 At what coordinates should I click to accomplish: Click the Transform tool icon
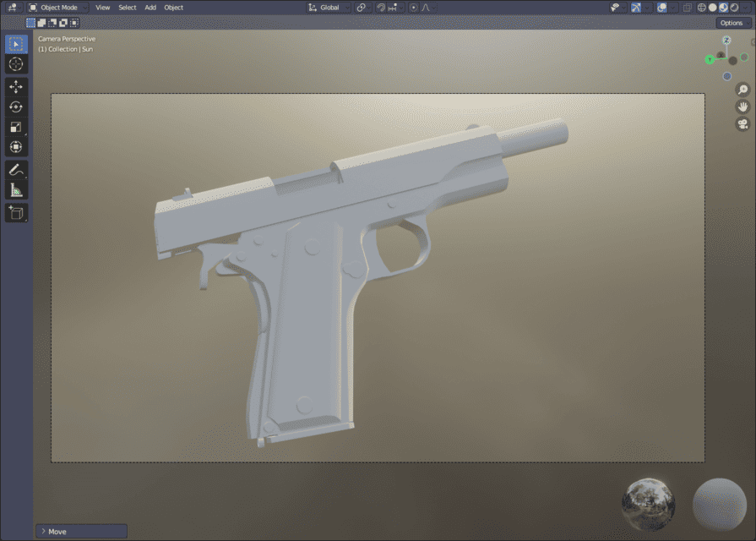[x=16, y=147]
